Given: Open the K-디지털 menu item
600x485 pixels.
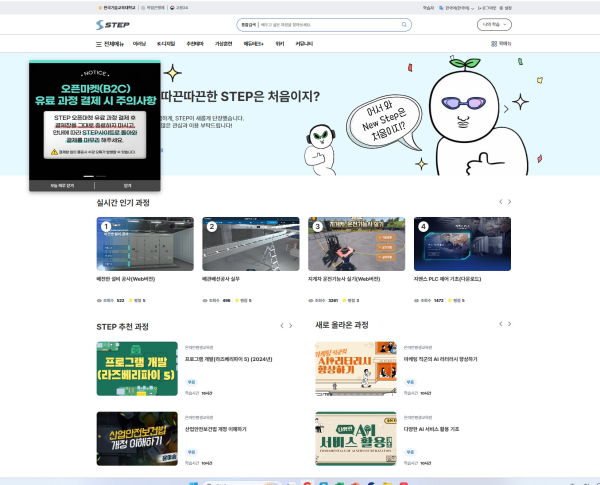Looking at the screenshot, I should (166, 44).
